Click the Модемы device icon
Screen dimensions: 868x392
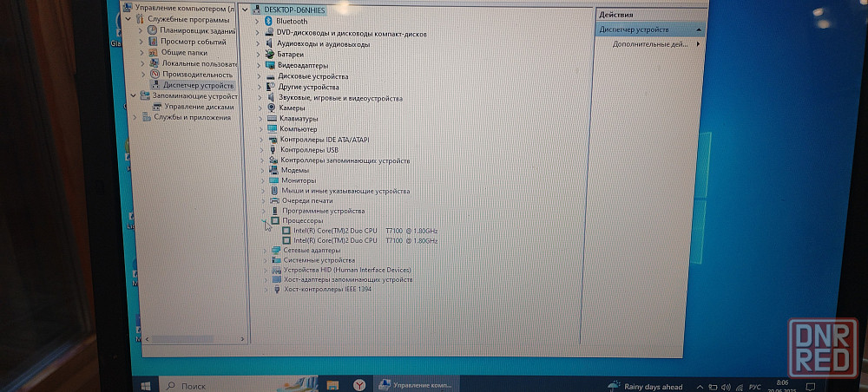click(273, 170)
